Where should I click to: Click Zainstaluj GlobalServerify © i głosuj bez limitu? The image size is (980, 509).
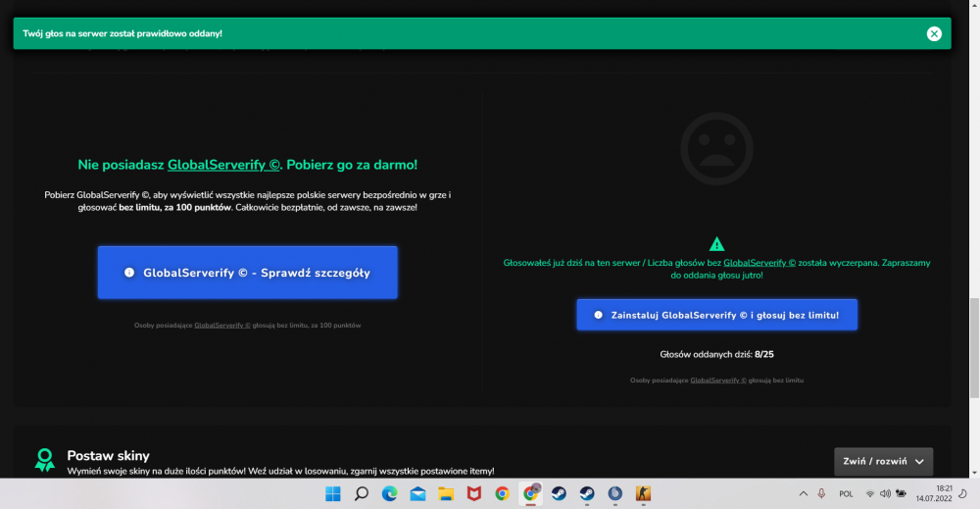click(717, 315)
